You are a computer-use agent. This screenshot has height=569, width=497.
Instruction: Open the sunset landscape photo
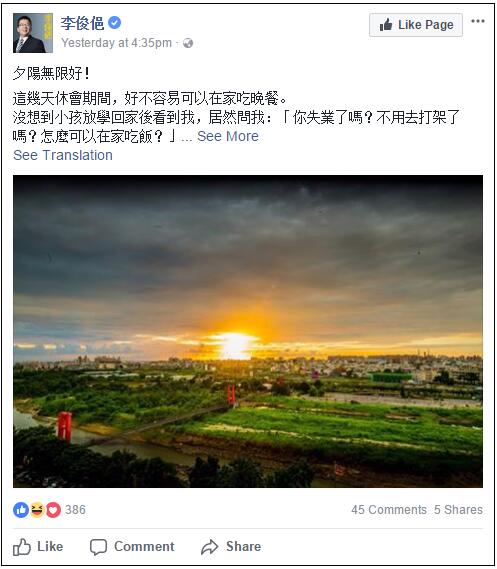pyautogui.click(x=248, y=331)
